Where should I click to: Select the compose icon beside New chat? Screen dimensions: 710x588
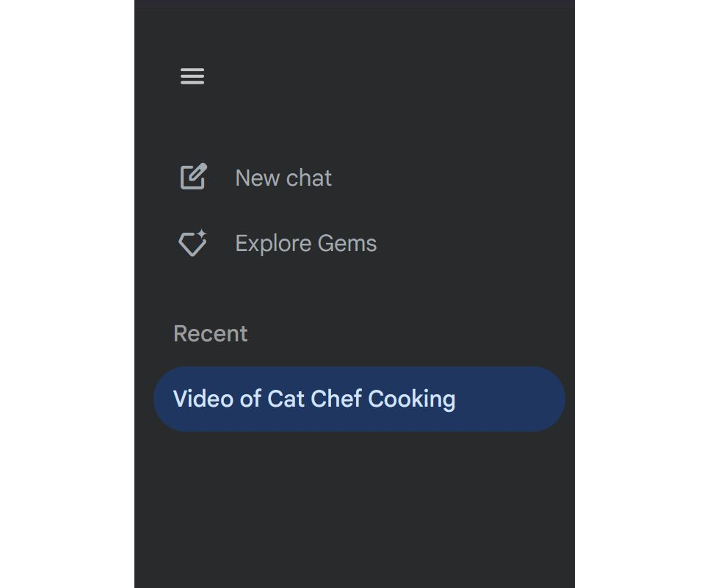(x=192, y=176)
